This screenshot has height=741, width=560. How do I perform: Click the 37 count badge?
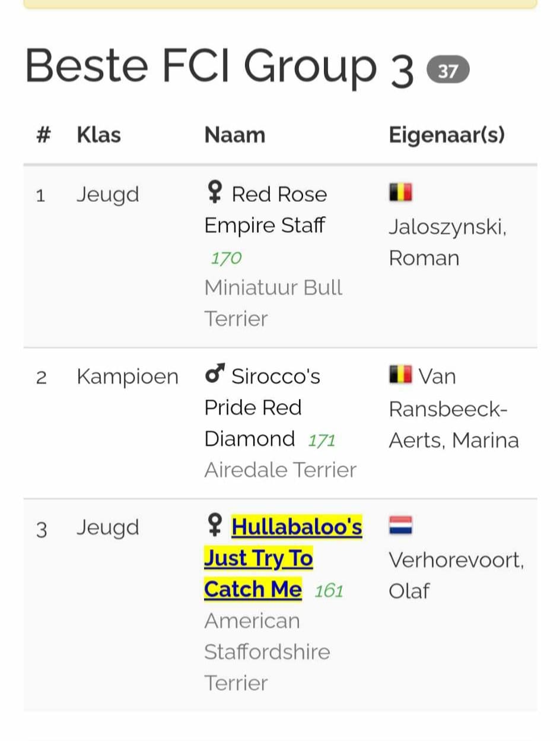tap(448, 71)
